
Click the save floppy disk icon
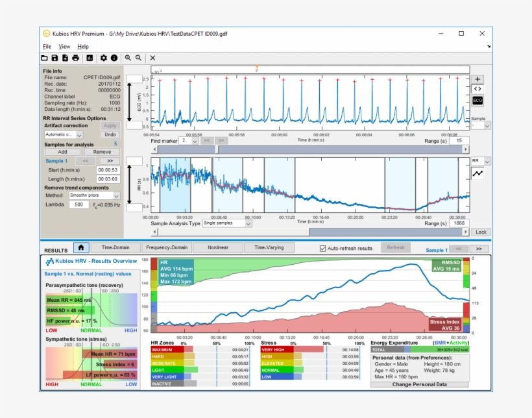[x=55, y=58]
